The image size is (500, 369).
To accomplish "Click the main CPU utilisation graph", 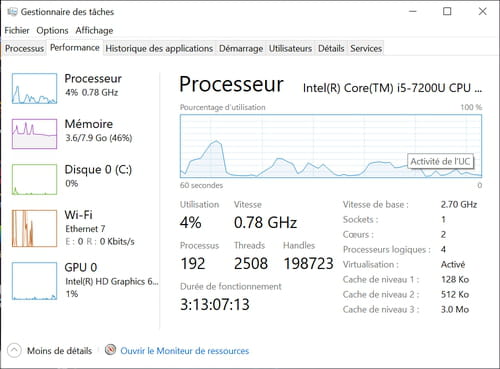I will 331,146.
